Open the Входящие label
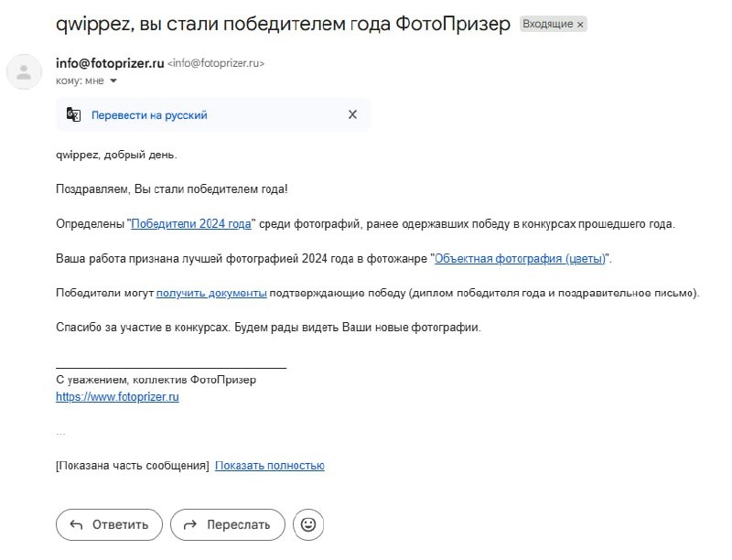Screen dimensions: 732x560 pos(547,24)
